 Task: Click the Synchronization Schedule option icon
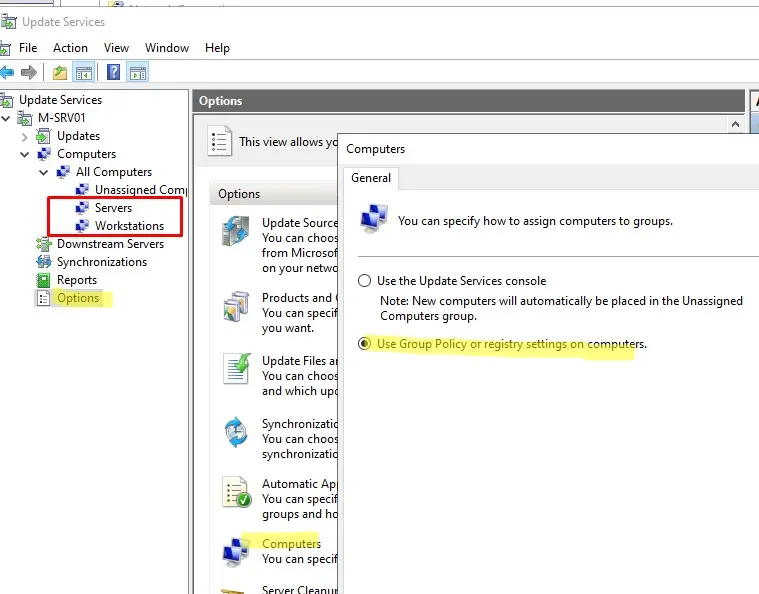[x=236, y=432]
